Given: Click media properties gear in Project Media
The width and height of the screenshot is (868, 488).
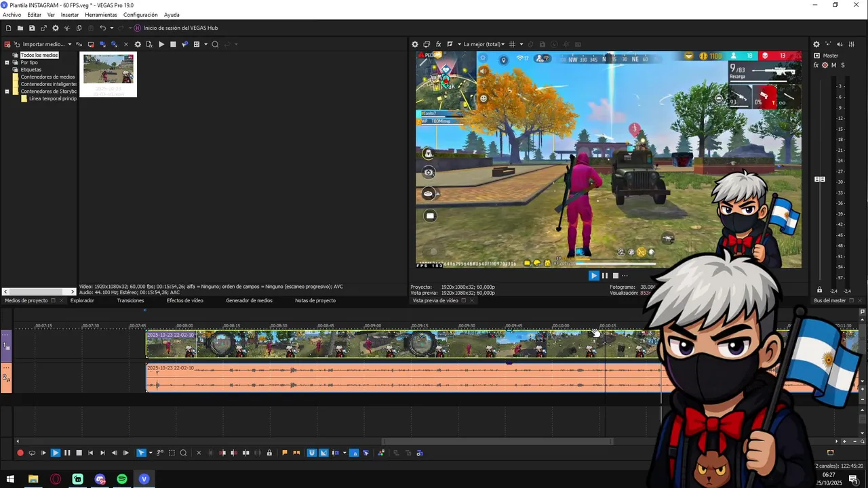Looking at the screenshot, I should click(138, 44).
